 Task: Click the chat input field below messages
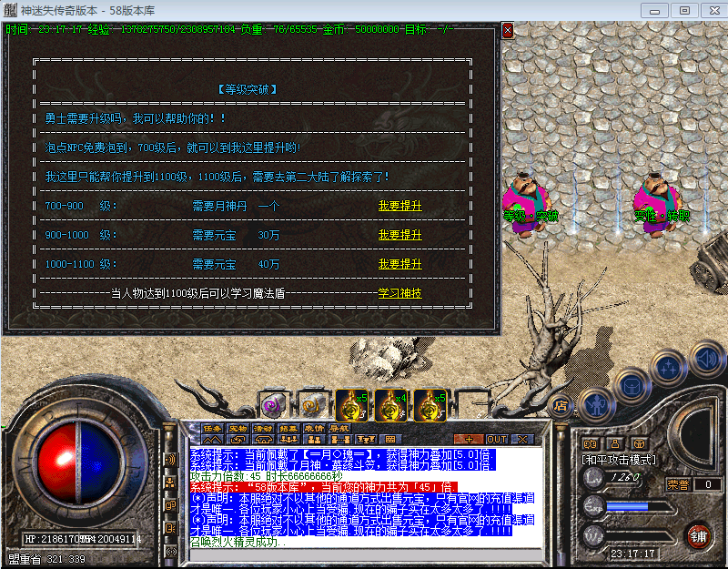366,555
